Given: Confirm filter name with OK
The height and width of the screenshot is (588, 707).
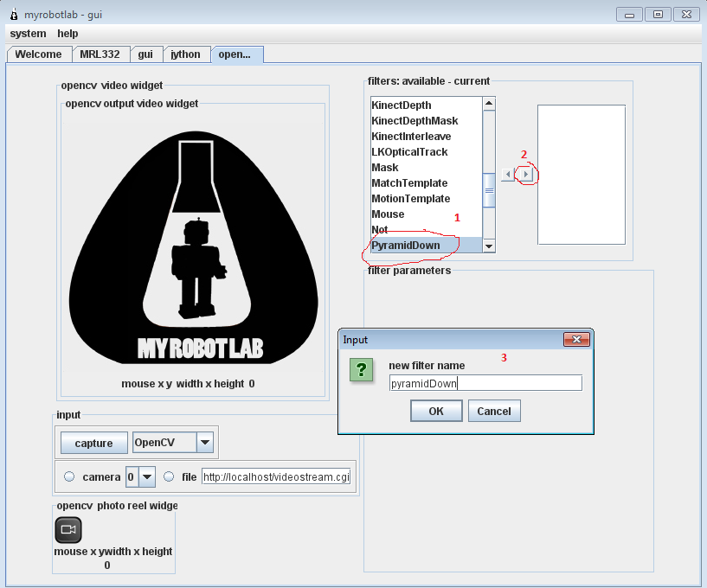Looking at the screenshot, I should coord(436,411).
